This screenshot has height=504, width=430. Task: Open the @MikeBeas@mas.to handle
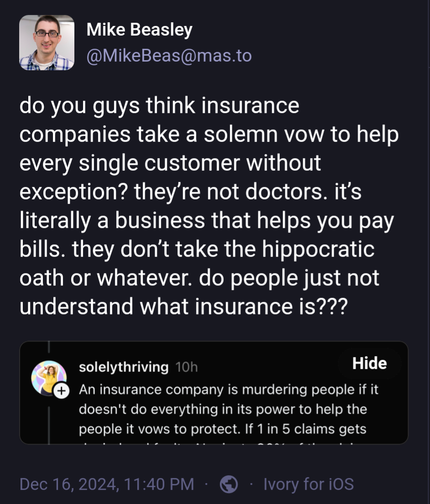[169, 56]
